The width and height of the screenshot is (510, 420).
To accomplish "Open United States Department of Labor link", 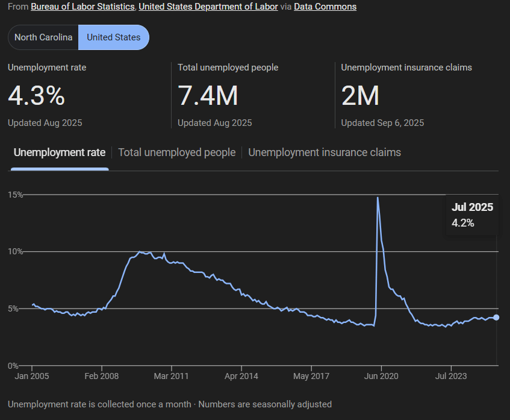I will (208, 7).
